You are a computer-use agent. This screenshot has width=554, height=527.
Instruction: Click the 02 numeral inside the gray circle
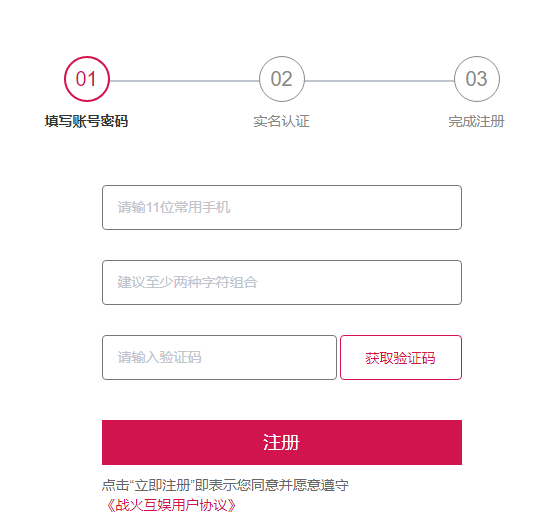coord(282,79)
